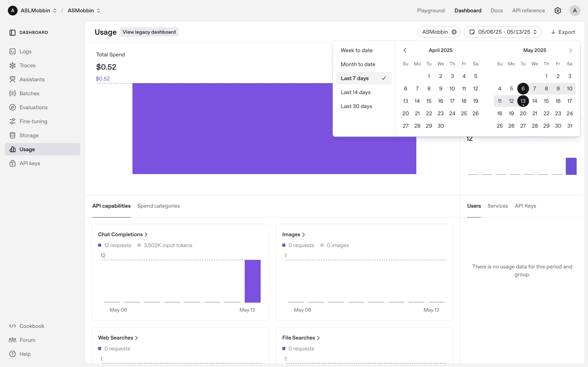
Task: Click the Export button
Action: [563, 32]
